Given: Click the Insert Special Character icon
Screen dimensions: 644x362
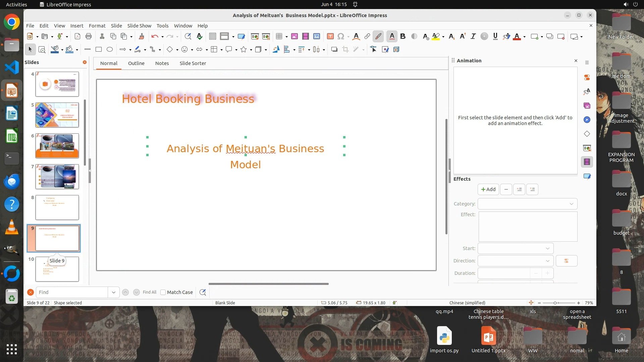Looking at the screenshot, I should [x=341, y=37].
